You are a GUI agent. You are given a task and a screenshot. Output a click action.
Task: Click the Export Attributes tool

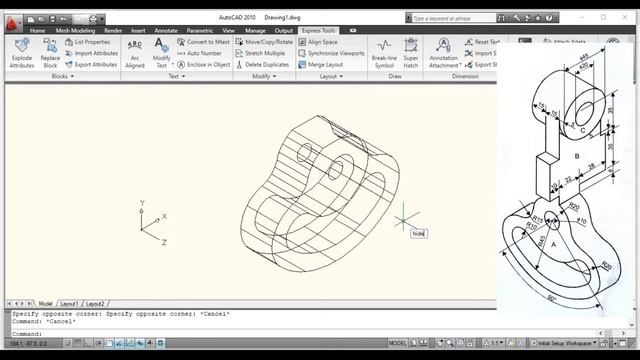pyautogui.click(x=91, y=64)
